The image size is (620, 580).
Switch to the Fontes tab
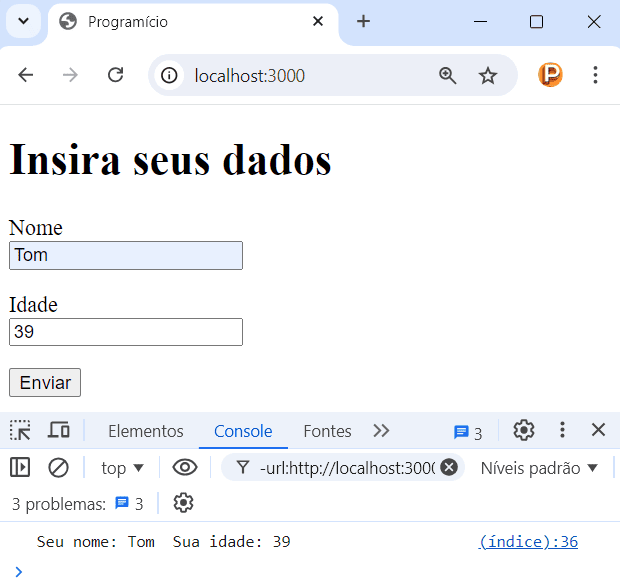coord(327,431)
